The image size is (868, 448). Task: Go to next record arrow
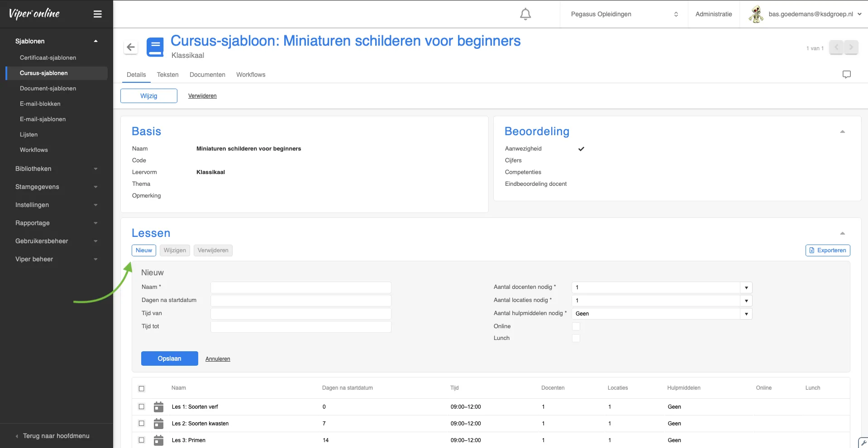pos(851,47)
